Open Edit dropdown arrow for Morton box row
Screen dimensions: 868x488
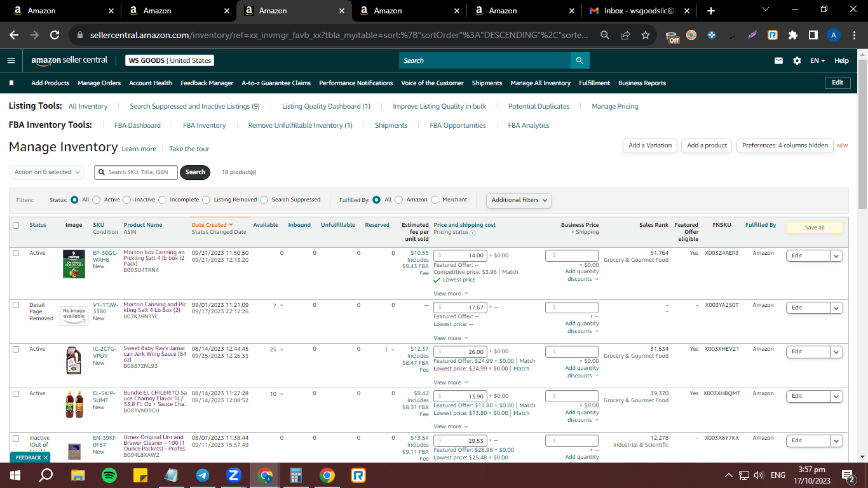point(837,255)
